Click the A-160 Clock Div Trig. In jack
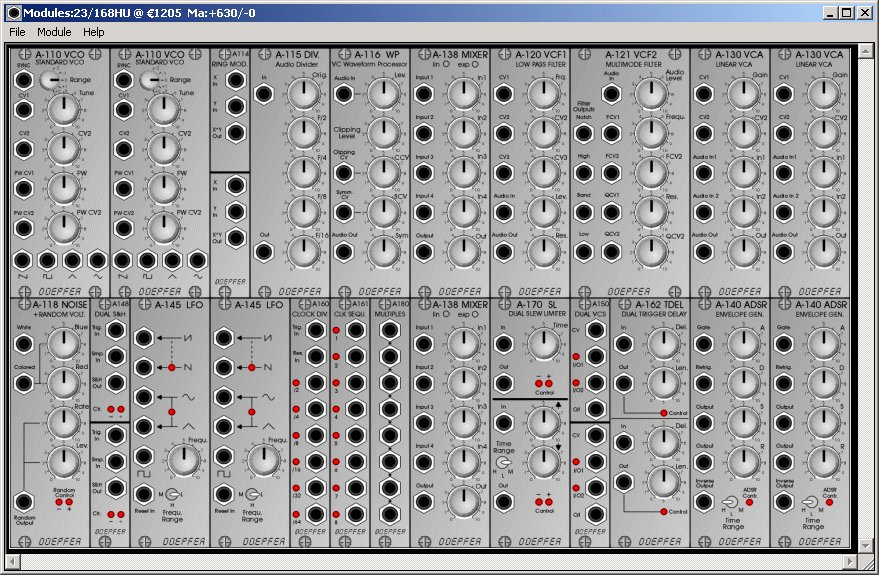 click(316, 330)
